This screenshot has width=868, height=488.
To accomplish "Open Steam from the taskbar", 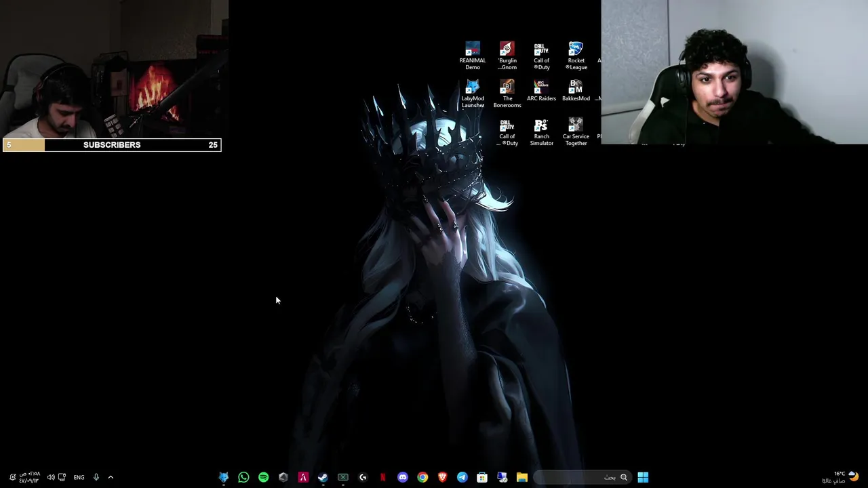I will [x=323, y=477].
